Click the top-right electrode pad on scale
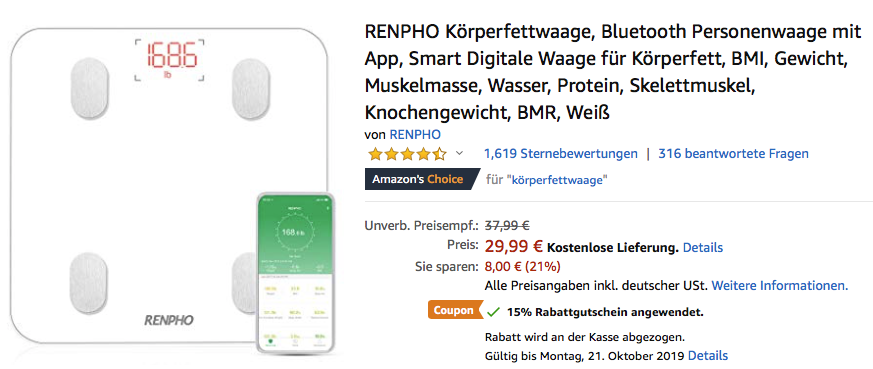Image resolution: width=873 pixels, height=369 pixels. (251, 89)
